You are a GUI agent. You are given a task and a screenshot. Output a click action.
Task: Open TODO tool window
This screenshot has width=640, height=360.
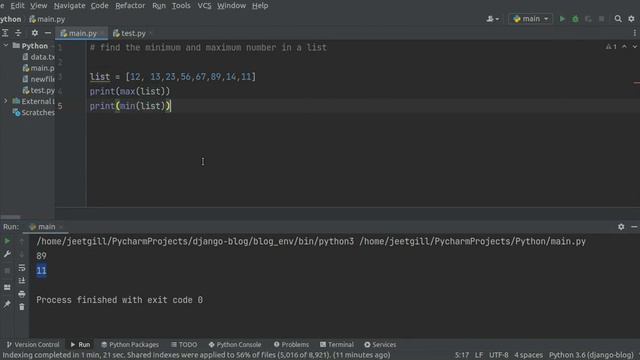click(x=184, y=344)
